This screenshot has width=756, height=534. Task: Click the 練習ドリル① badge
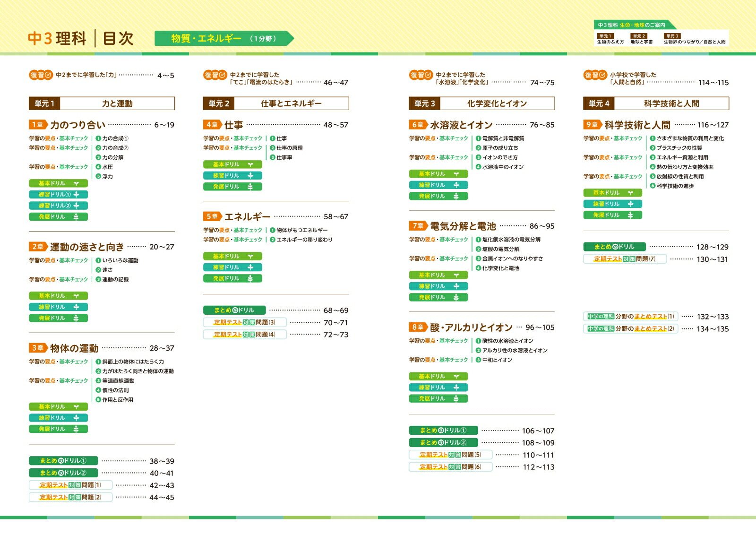59,194
